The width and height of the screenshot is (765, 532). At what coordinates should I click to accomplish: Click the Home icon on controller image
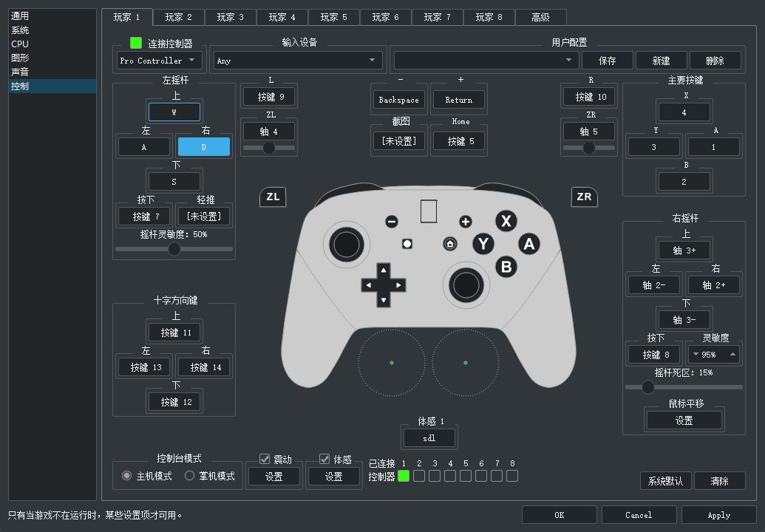point(449,244)
